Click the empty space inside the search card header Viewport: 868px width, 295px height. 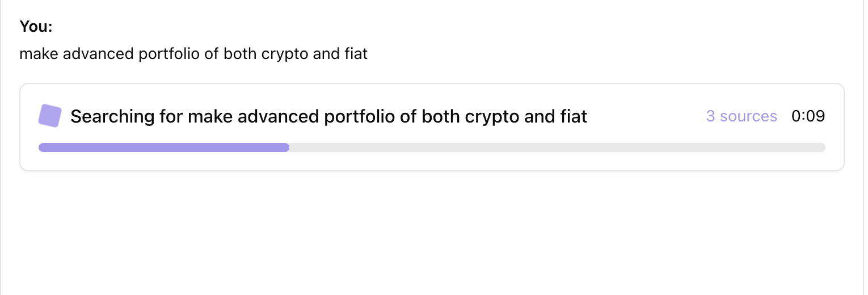point(647,116)
